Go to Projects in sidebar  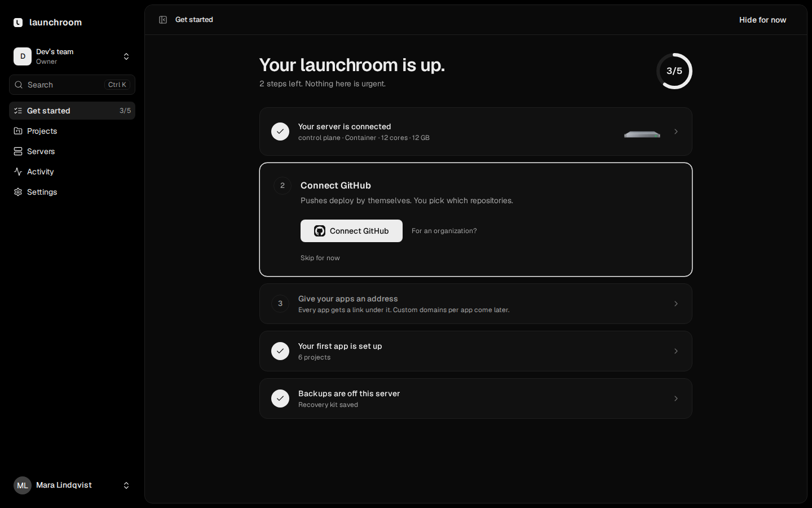point(72,131)
